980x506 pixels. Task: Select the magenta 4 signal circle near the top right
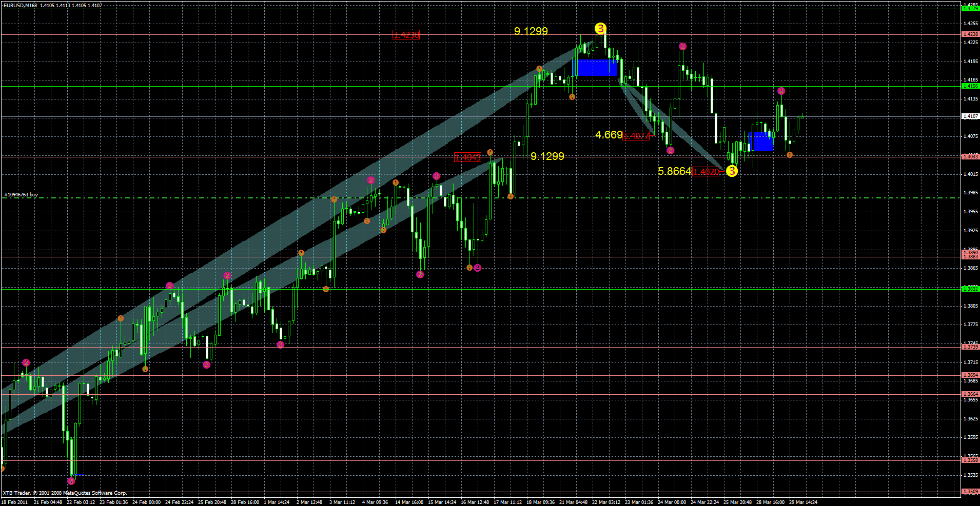[x=682, y=46]
